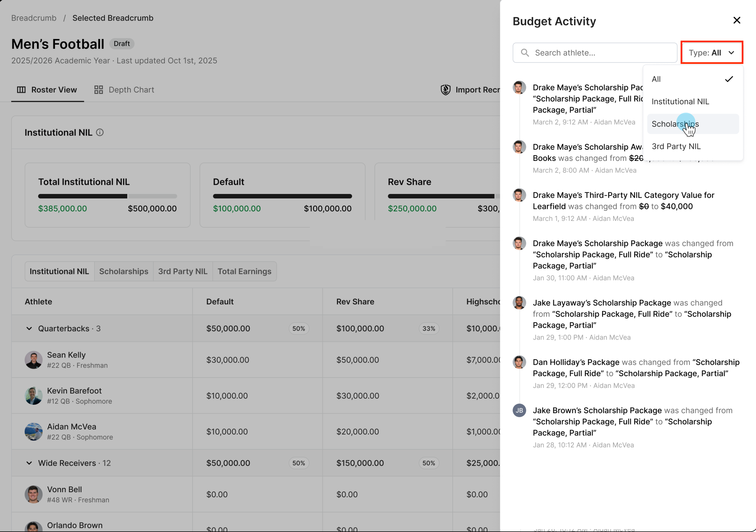
Task: Click Wide Receivers $150,000.00 Rev Share total
Action: pos(360,463)
